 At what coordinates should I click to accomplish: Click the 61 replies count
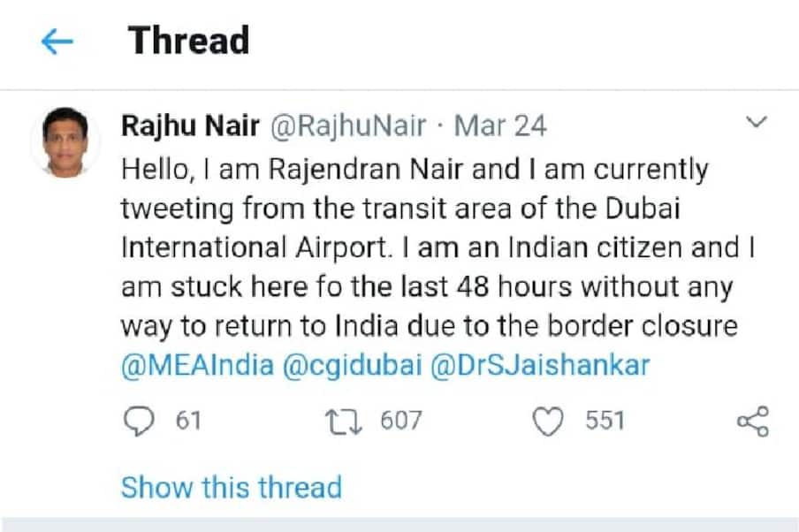[187, 421]
